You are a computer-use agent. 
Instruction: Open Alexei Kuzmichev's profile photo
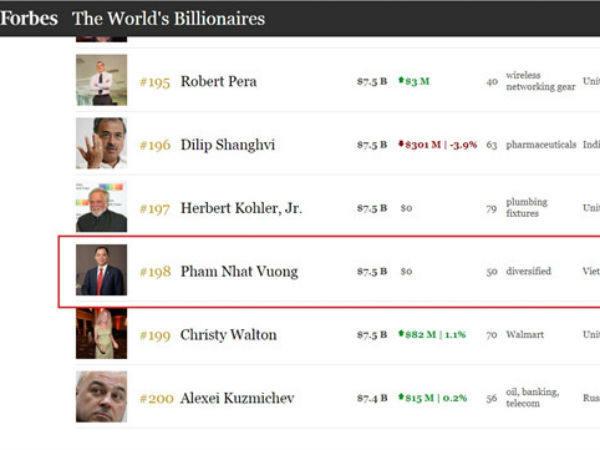coord(101,396)
